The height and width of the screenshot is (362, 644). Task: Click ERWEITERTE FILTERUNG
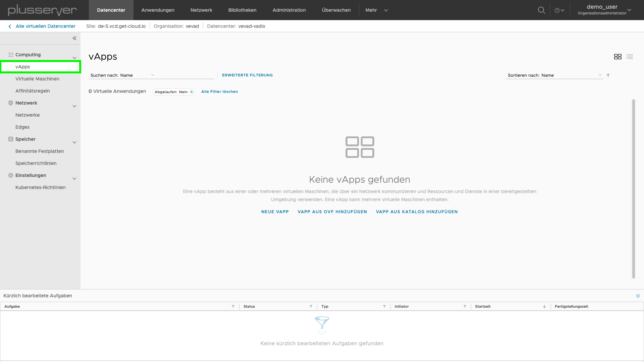click(x=247, y=75)
